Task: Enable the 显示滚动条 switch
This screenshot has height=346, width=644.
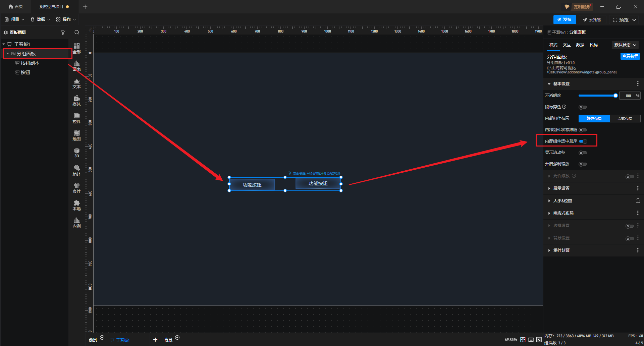Action: [583, 153]
